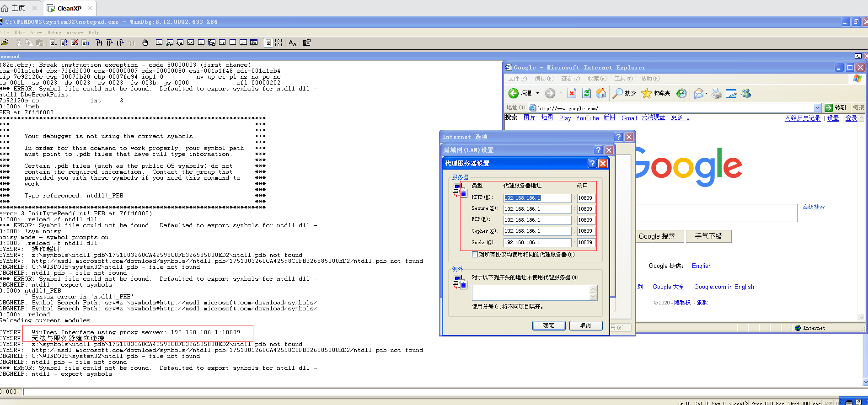Click the Font (AA) icon in WinDbg toolbar
This screenshot has height=405, width=868.
click(293, 43)
